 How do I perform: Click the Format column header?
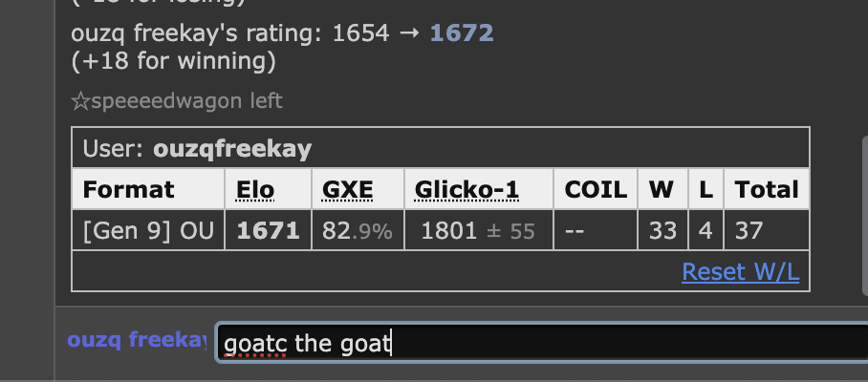click(129, 190)
